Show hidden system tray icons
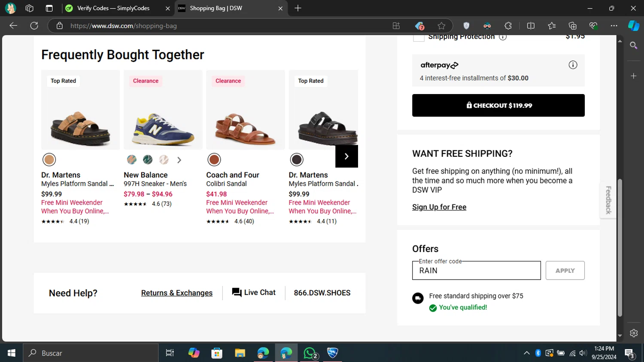644x362 pixels. click(x=527, y=353)
